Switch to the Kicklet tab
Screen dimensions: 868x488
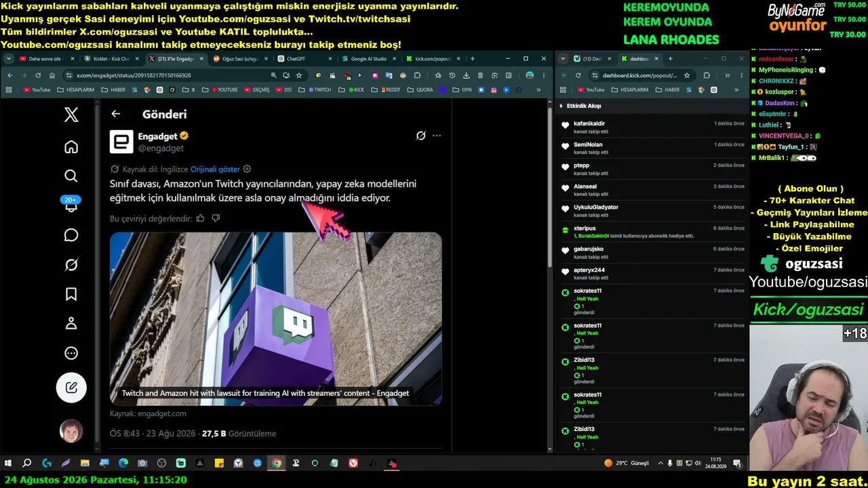click(x=111, y=59)
